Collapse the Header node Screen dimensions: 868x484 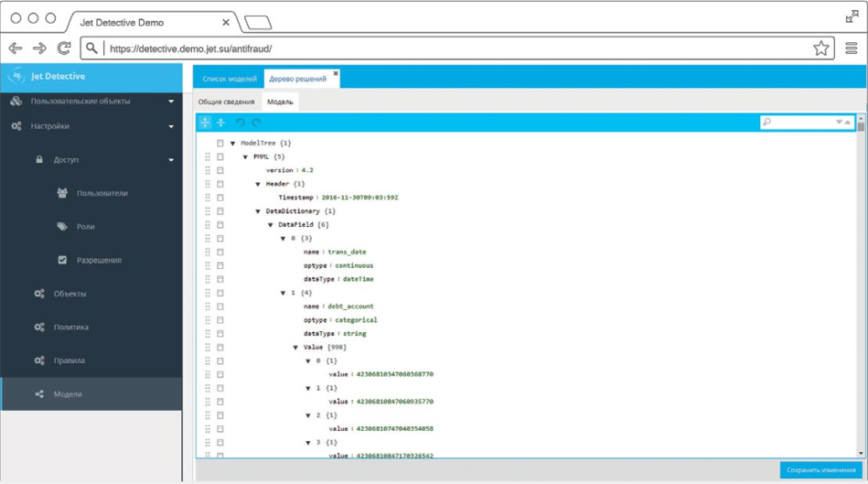258,184
